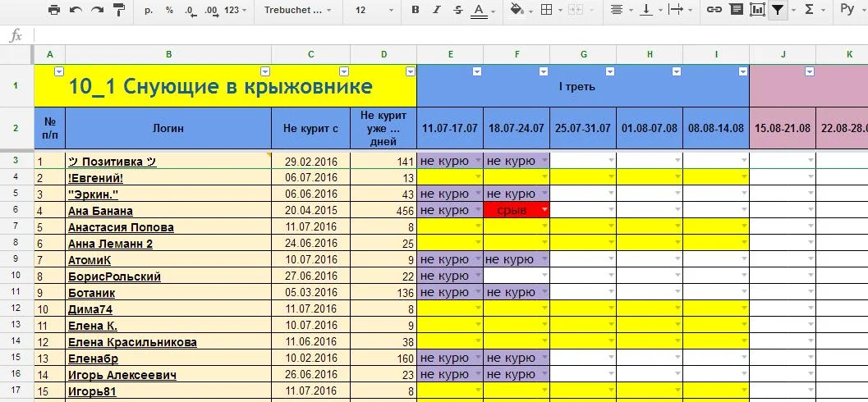Select the Не курит с header cell
The height and width of the screenshot is (402, 868).
click(x=310, y=128)
